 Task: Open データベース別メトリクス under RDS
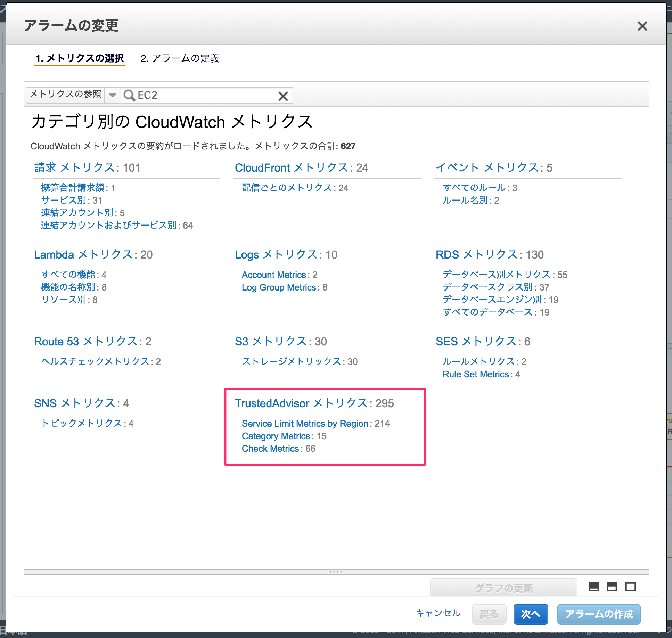click(497, 275)
